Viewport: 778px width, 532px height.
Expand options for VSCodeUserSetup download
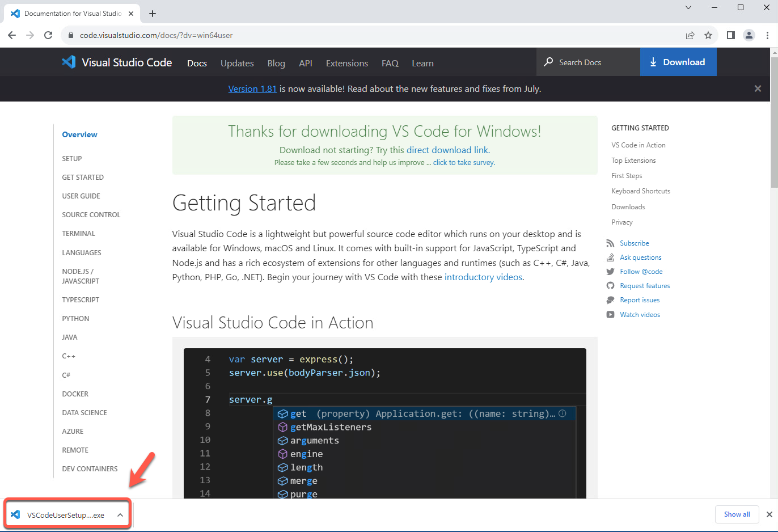pos(120,515)
